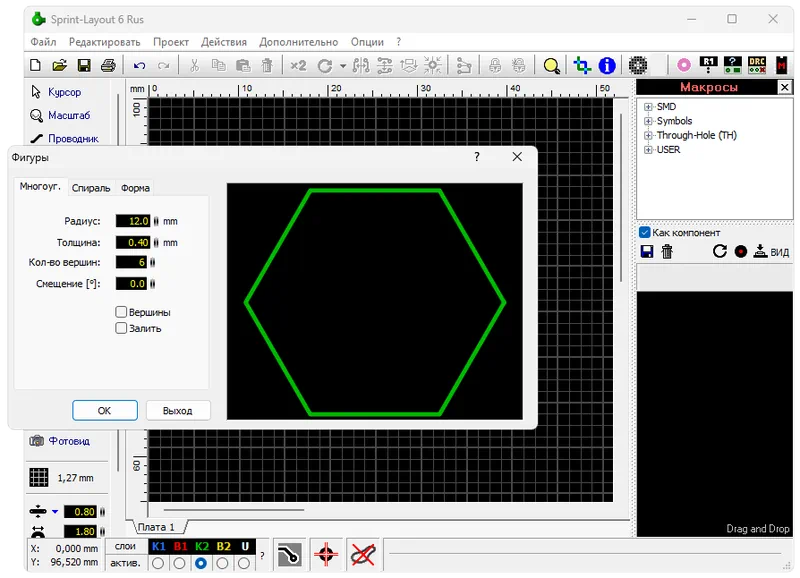Select K1 layer radio button
Screen dimensions: 800x578
pyautogui.click(x=158, y=563)
